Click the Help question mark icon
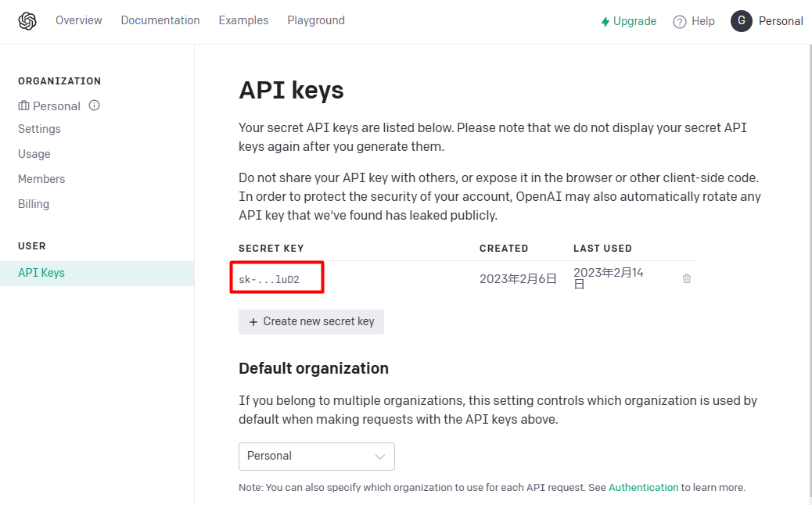Viewport: 812px width, 505px height. (x=680, y=22)
